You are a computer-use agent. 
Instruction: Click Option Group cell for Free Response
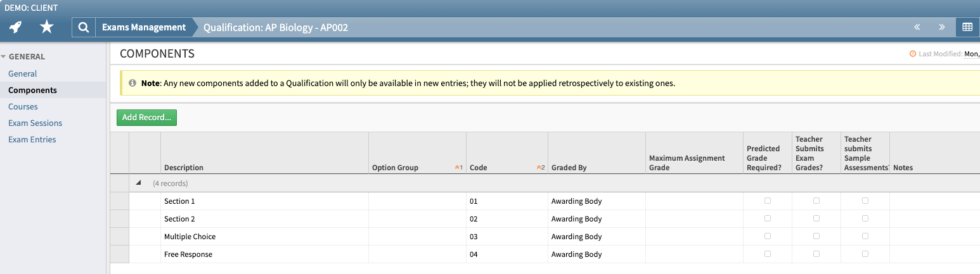click(x=417, y=254)
